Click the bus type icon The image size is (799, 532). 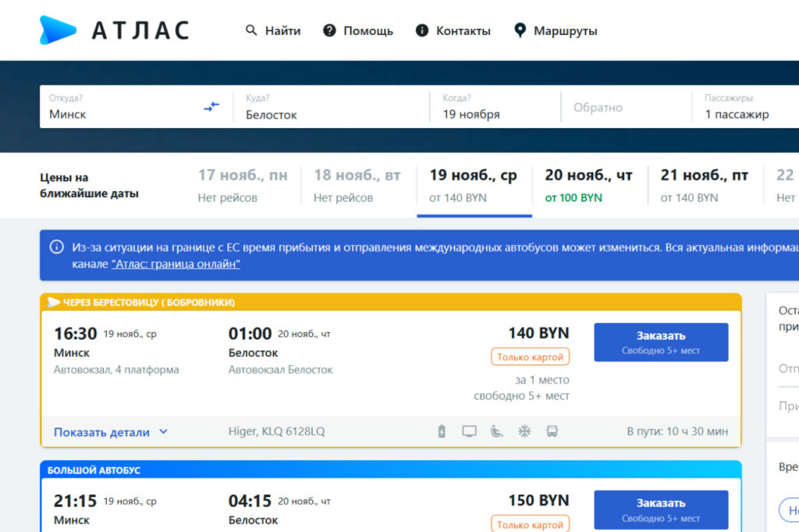point(552,431)
